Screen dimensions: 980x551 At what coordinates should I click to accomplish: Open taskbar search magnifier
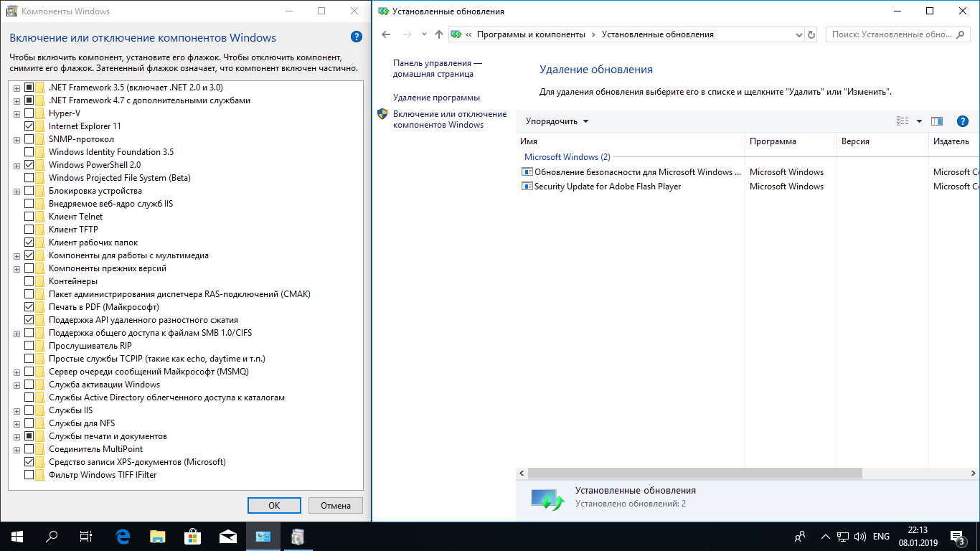(52, 537)
